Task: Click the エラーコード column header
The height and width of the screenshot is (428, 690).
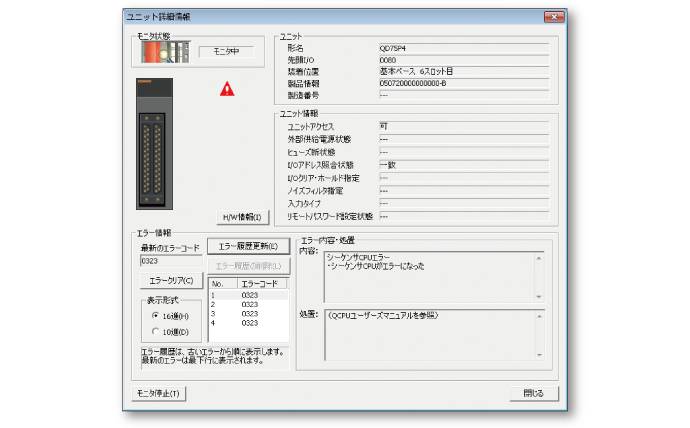Action: pyautogui.click(x=262, y=285)
